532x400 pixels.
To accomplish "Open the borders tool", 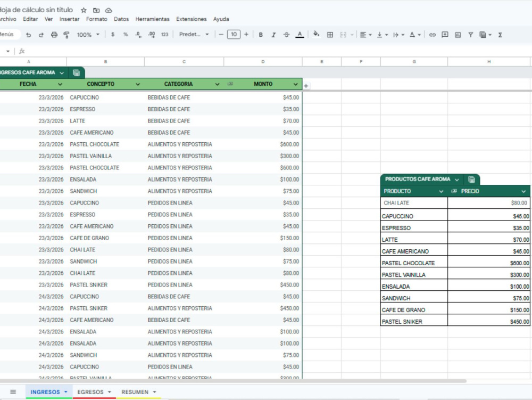I will pos(330,35).
